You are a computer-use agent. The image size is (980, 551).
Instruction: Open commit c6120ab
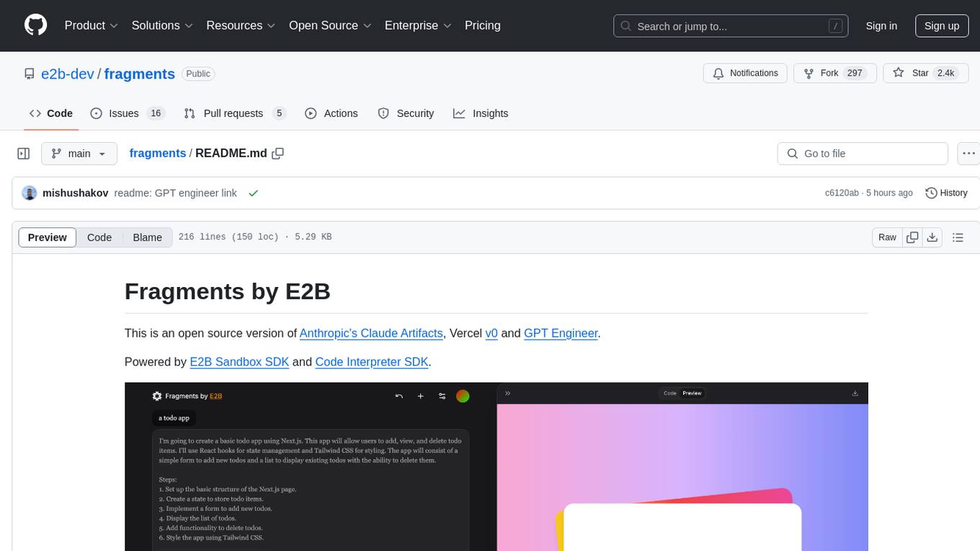[x=842, y=193]
